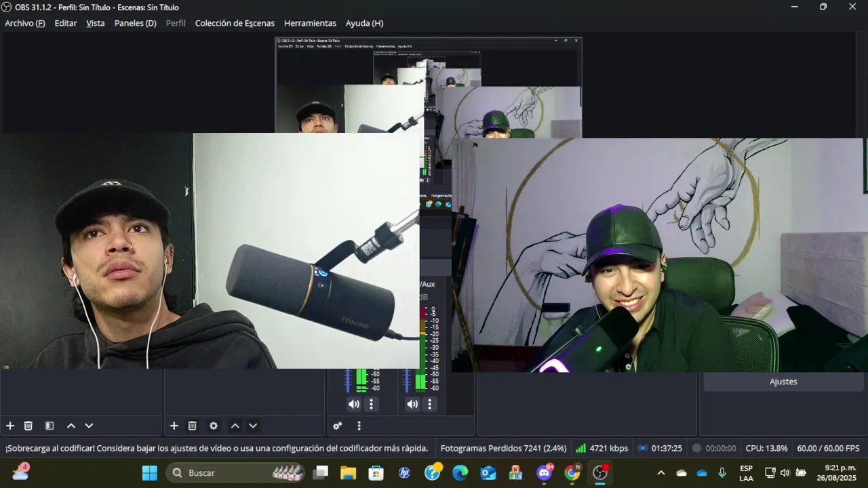Viewport: 868px width, 488px height.
Task: Click the Buscar taskbar search box
Action: point(236,472)
